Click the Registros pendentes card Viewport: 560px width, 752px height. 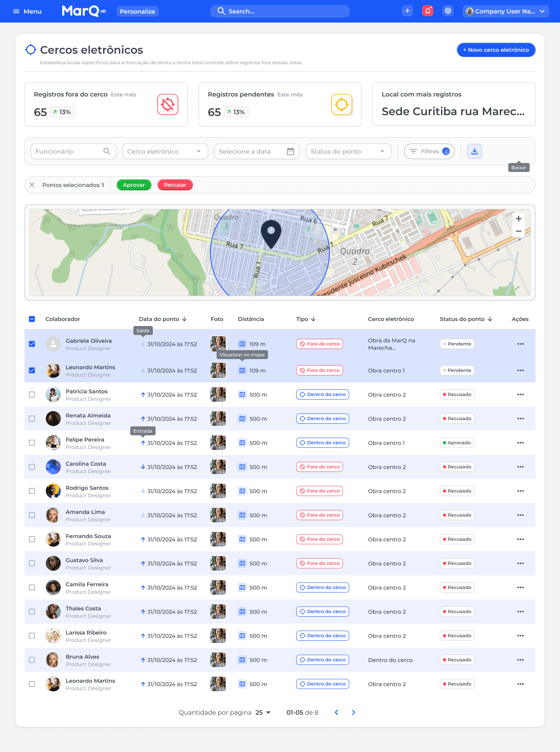[280, 104]
